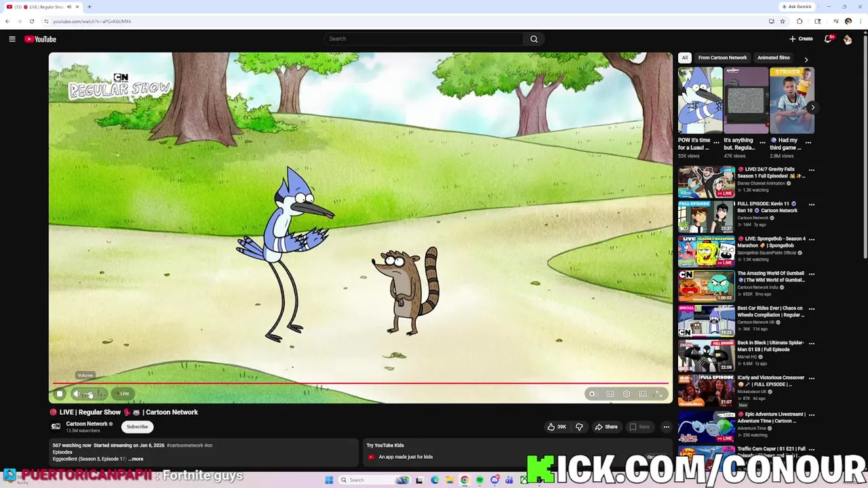Save the video to a playlist
Screen dimensions: 868x488
pos(639,427)
